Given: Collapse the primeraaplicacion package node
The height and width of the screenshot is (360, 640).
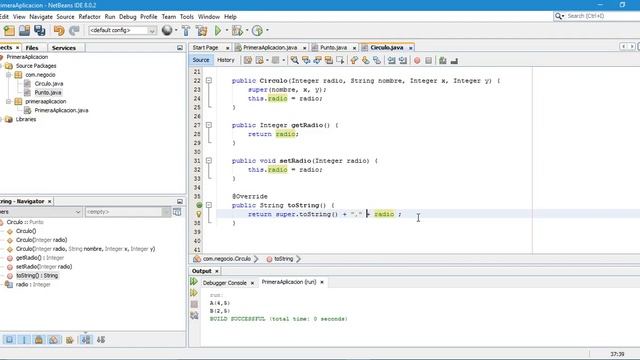Looking at the screenshot, I should 9,102.
